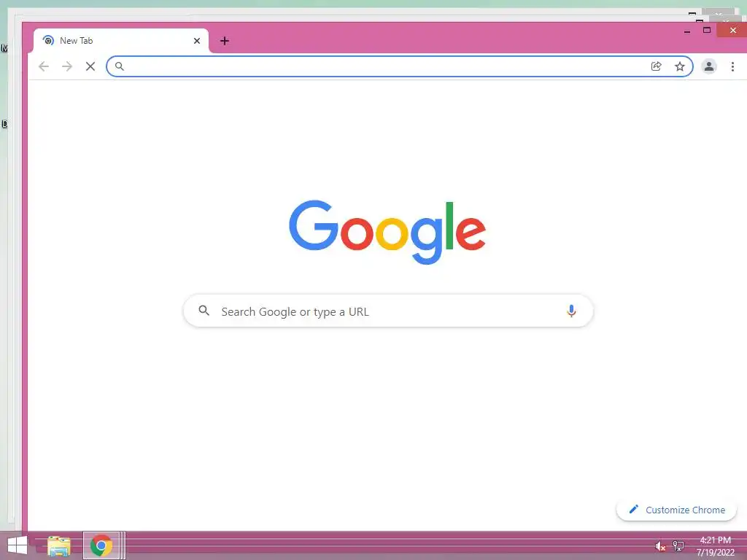Start voice search with the microphone

571,311
